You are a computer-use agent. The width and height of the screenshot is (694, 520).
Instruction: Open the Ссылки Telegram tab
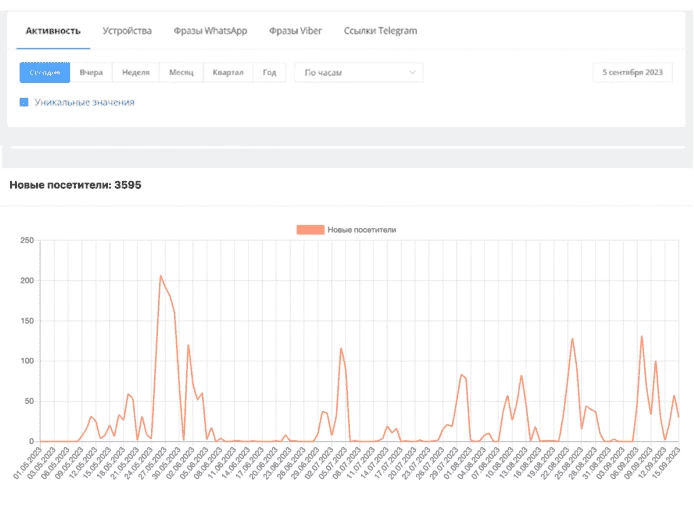click(x=380, y=31)
